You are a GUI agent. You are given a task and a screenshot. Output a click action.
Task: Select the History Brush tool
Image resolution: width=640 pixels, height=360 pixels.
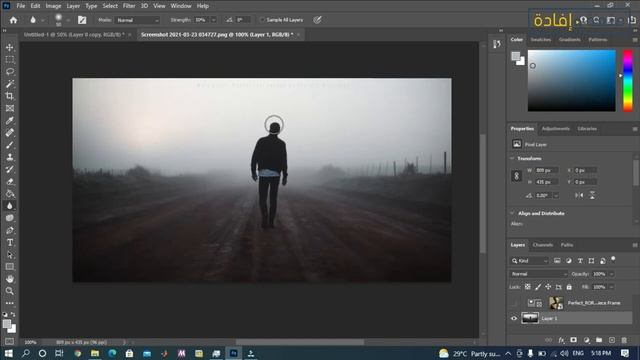[x=10, y=169]
